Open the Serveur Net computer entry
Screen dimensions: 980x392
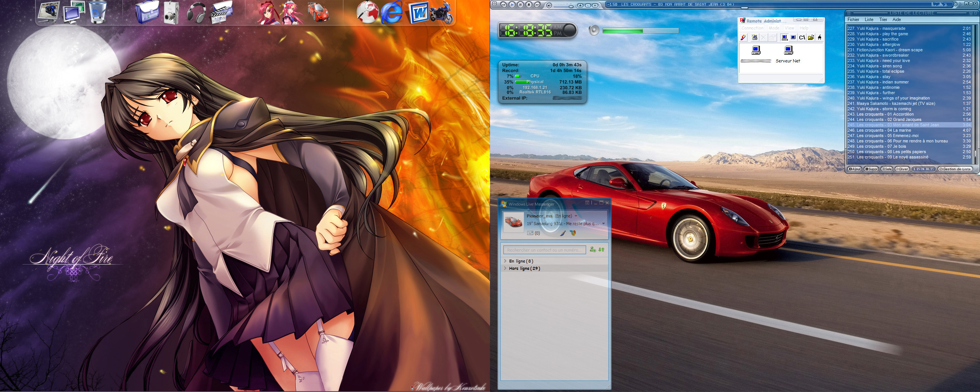click(788, 54)
